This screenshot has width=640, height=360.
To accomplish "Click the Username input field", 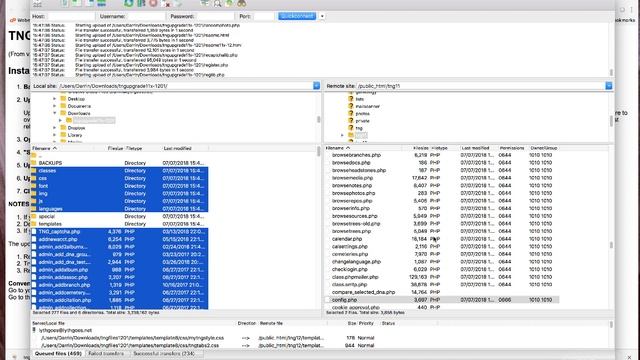I will 146,16.
